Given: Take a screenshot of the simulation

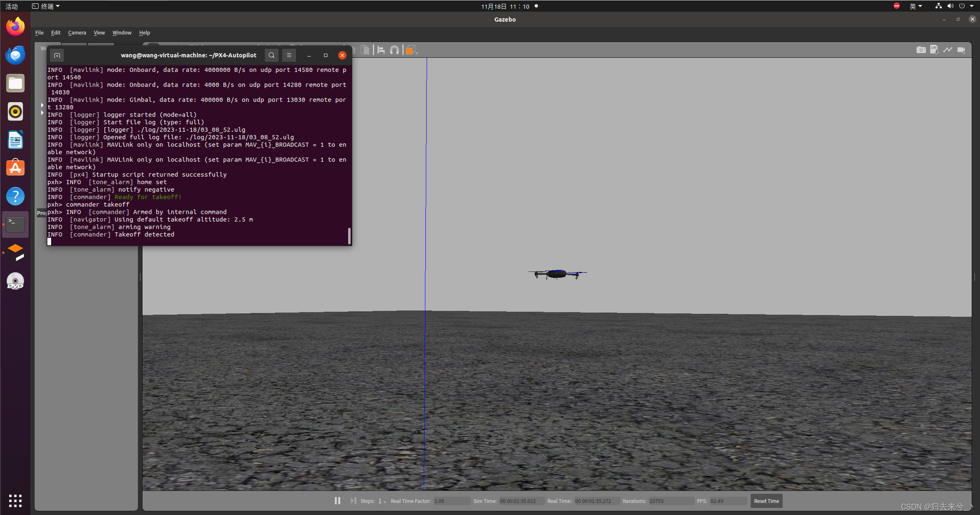Looking at the screenshot, I should point(921,49).
